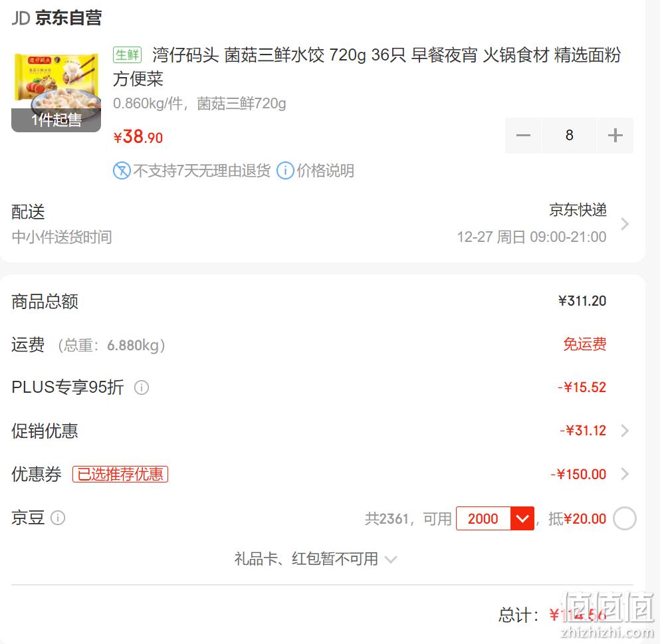Click the no 7-day return icon

click(x=122, y=170)
